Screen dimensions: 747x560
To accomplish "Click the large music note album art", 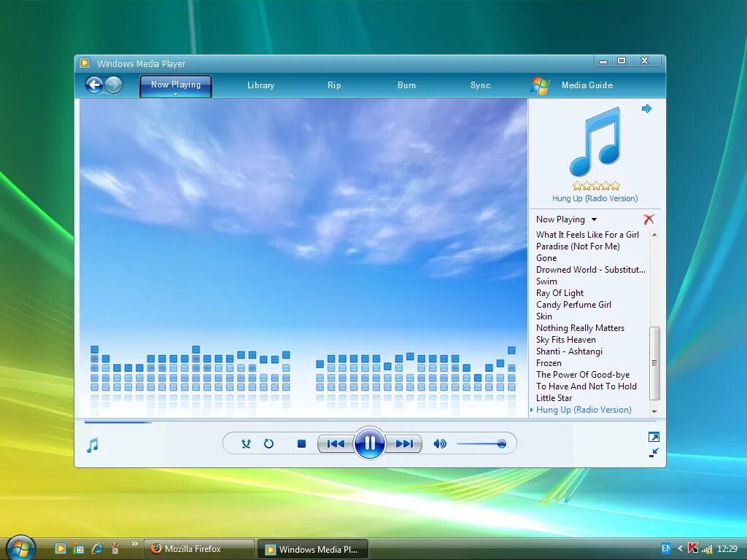I will (x=595, y=142).
